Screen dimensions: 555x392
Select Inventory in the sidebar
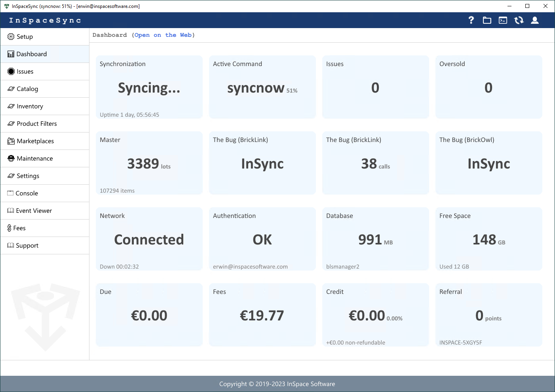[30, 106]
